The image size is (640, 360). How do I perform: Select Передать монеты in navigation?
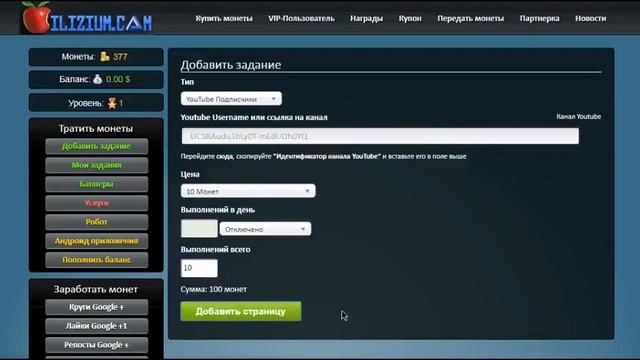[x=471, y=18]
